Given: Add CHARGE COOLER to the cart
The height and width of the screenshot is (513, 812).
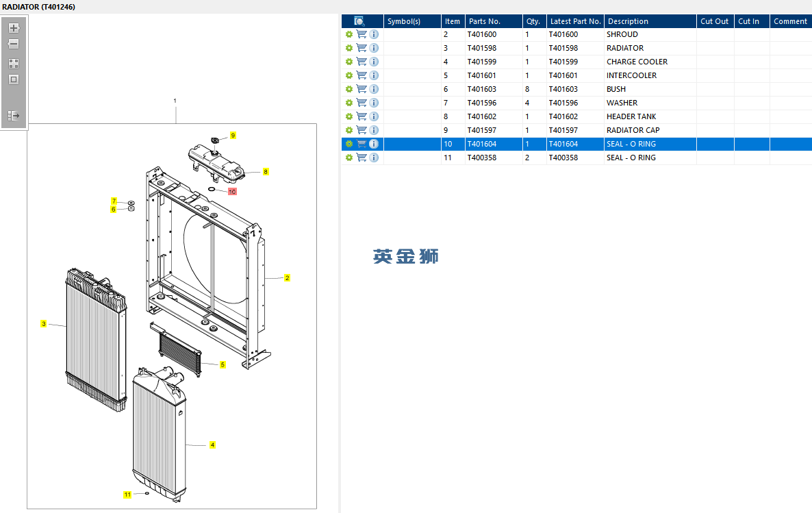Looking at the screenshot, I should 361,62.
